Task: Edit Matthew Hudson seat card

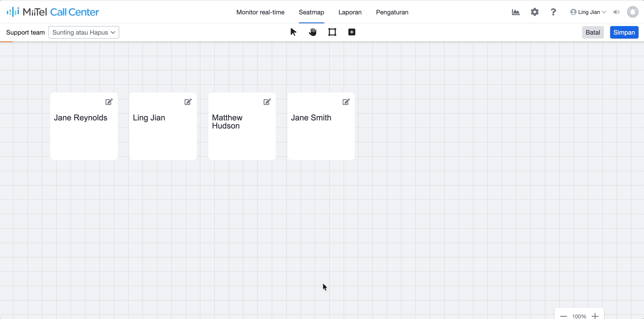Action: pyautogui.click(x=267, y=102)
